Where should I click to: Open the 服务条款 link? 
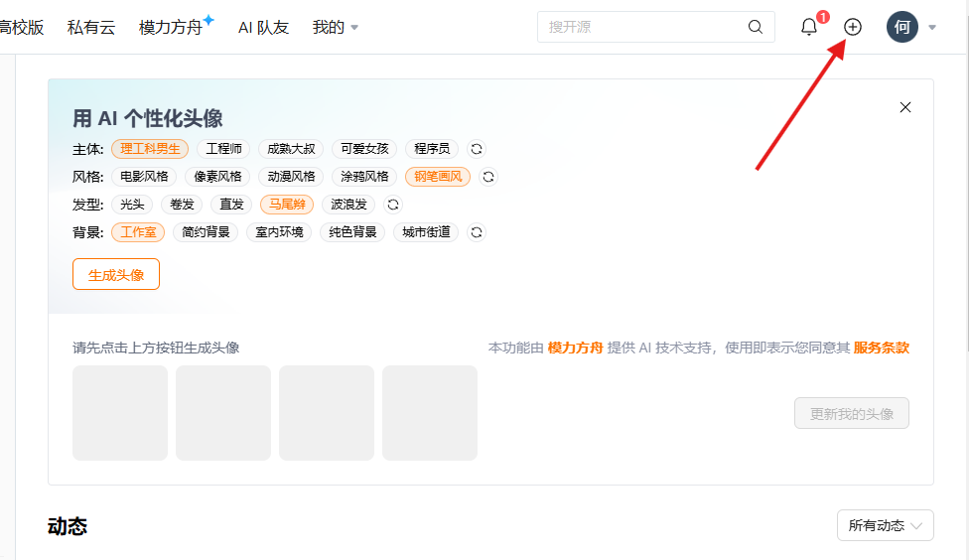pos(882,348)
